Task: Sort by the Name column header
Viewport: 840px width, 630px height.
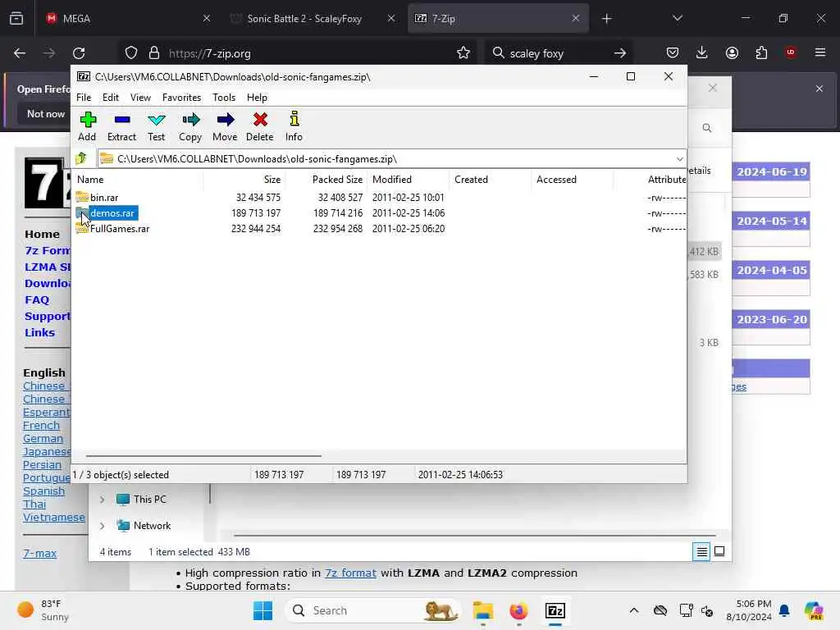Action: (137, 180)
